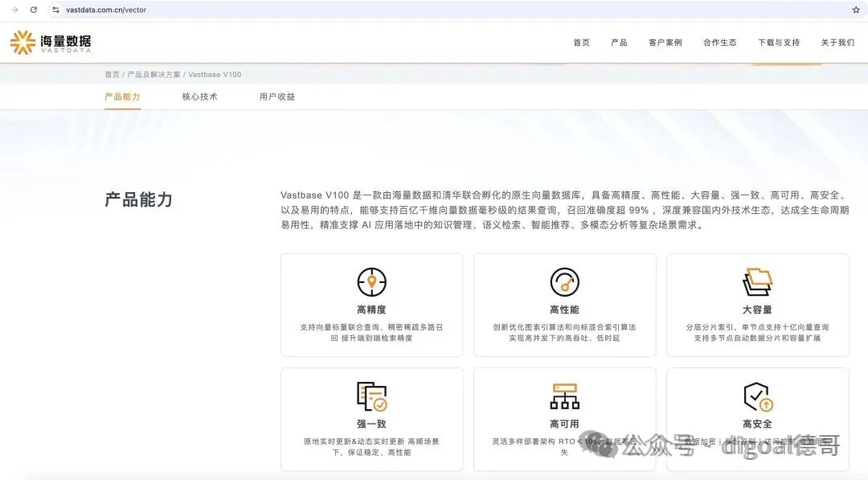Click the 高可用 network hierarchy icon

pyautogui.click(x=564, y=396)
